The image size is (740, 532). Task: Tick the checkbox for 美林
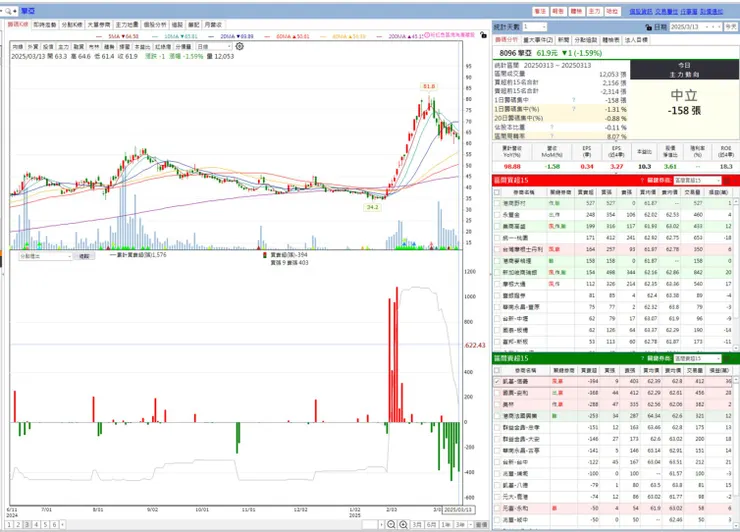497,405
